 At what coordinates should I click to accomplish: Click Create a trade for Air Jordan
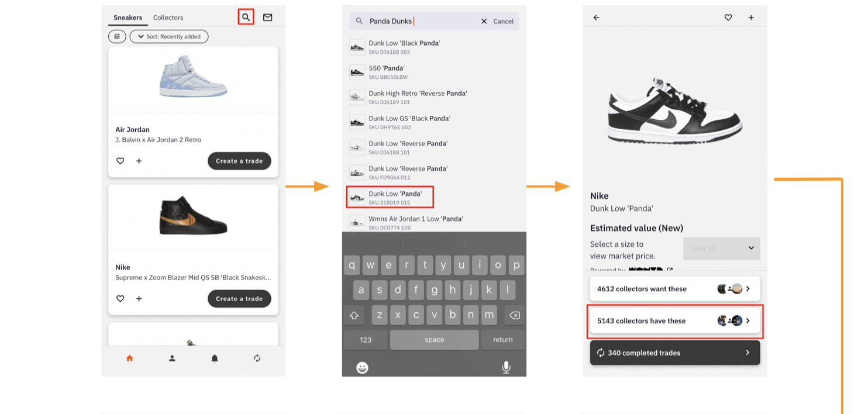(x=239, y=161)
